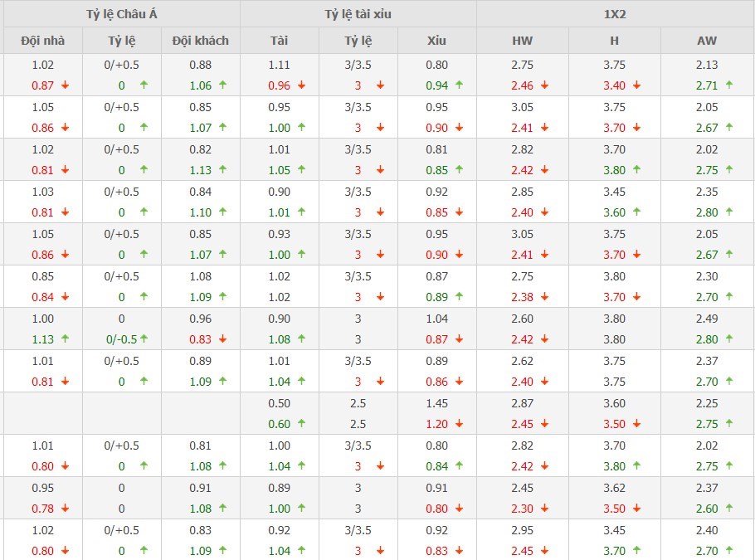Click the AW column header
This screenshot has width=755, height=560.
707,41
